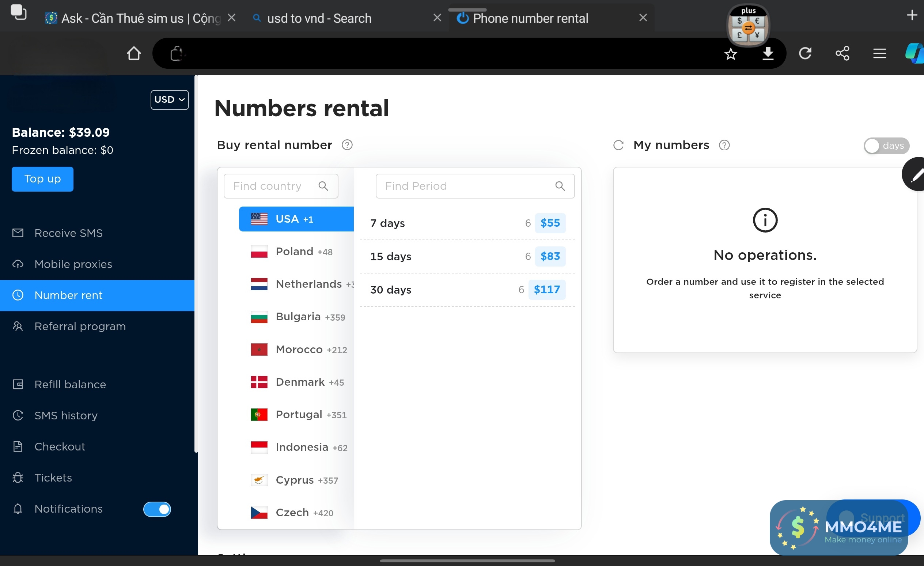Go to SMS history in sidebar
Viewport: 924px width, 566px height.
(66, 415)
